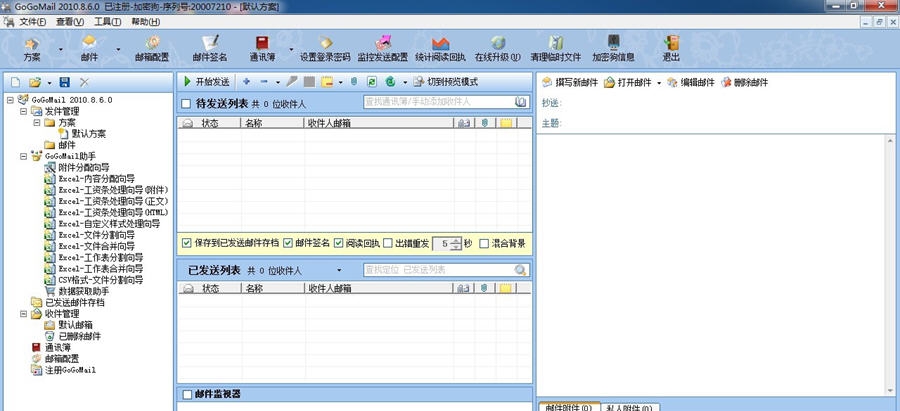Open the 通讯簿 toolbar icon
900x411 pixels.
262,48
